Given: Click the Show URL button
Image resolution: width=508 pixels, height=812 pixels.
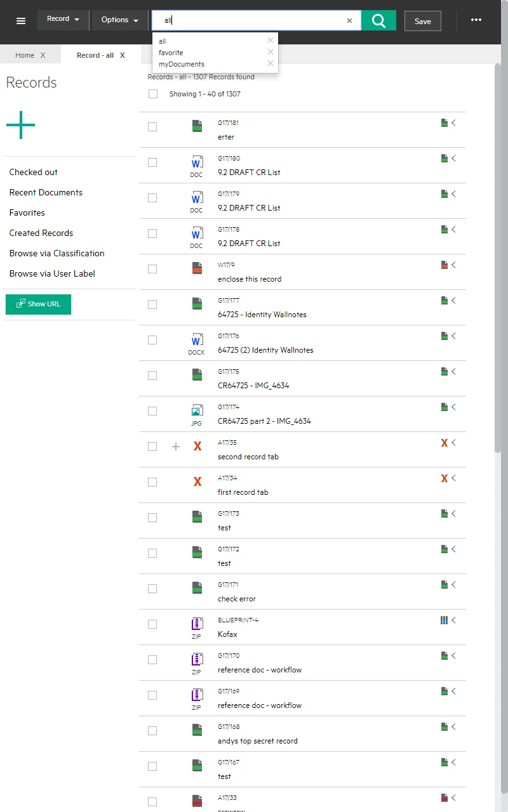Looking at the screenshot, I should (38, 304).
